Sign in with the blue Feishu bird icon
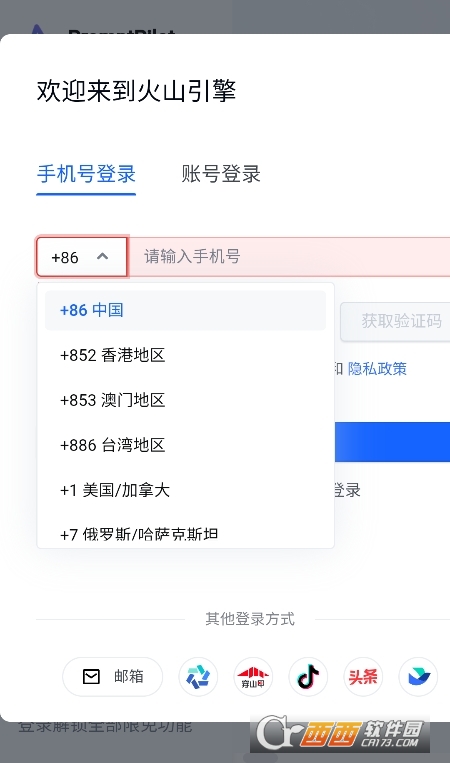 tap(418, 676)
